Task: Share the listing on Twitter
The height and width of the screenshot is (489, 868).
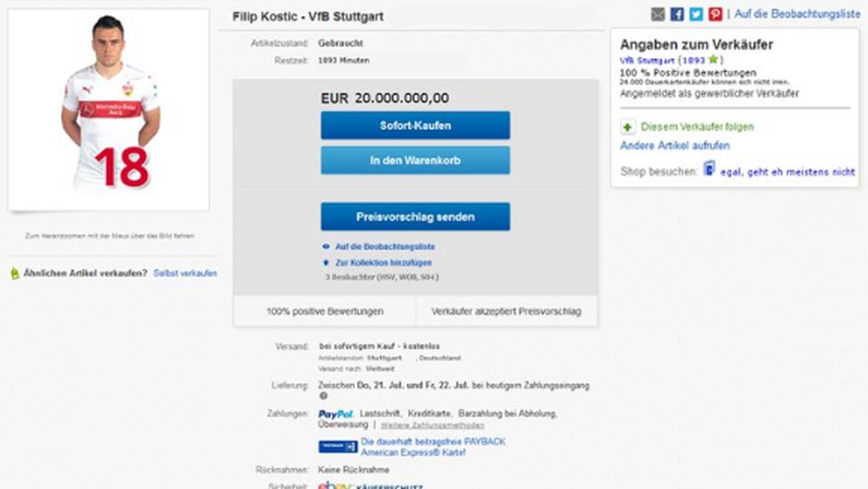Action: (696, 12)
